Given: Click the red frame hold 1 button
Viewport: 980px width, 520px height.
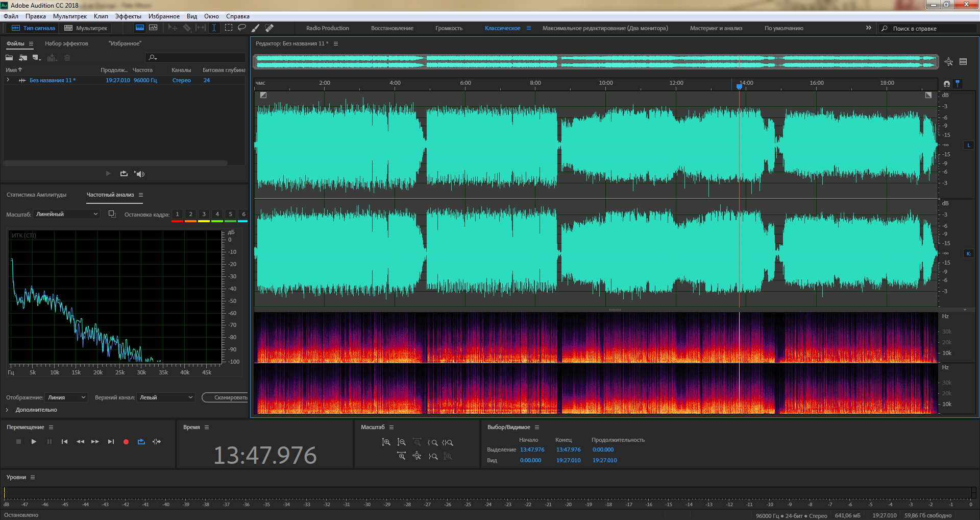Looking at the screenshot, I should point(177,215).
